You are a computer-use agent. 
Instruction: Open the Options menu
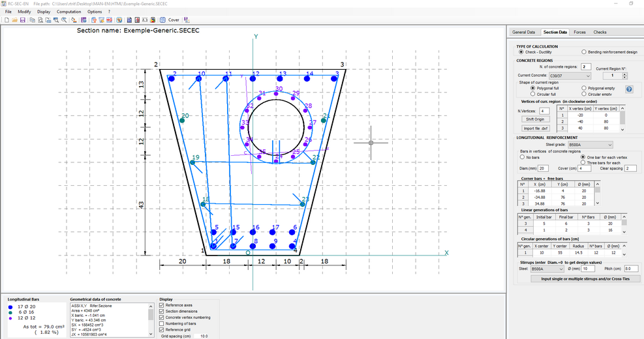click(95, 12)
